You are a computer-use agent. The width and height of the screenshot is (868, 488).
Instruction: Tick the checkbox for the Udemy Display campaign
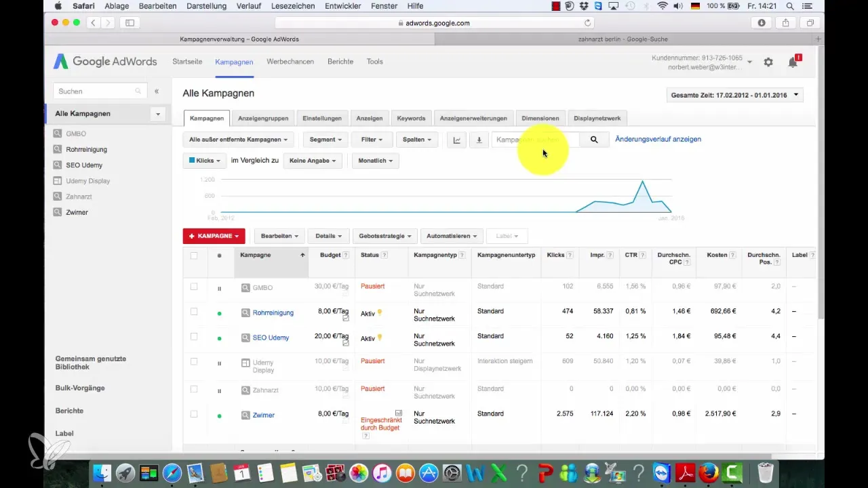point(194,362)
